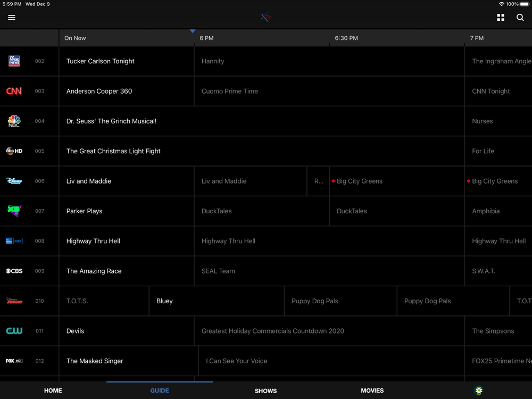
Task: Click channel number 010
Action: (39, 301)
